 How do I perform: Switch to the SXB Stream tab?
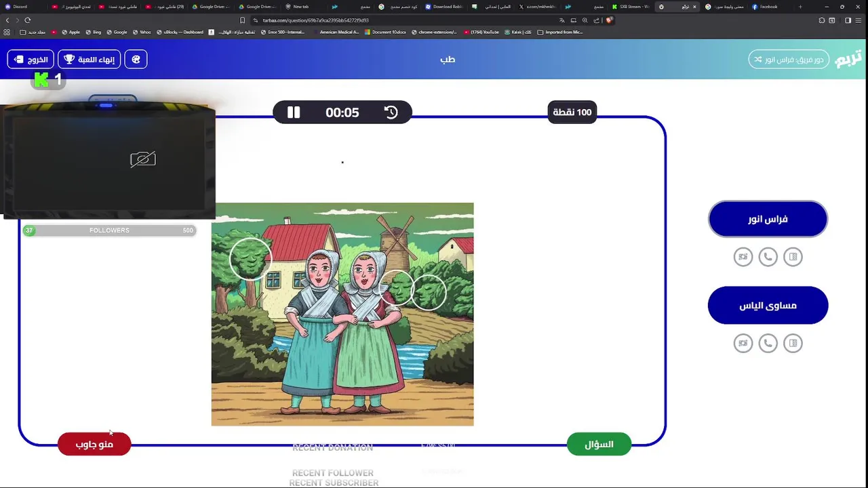(x=631, y=7)
